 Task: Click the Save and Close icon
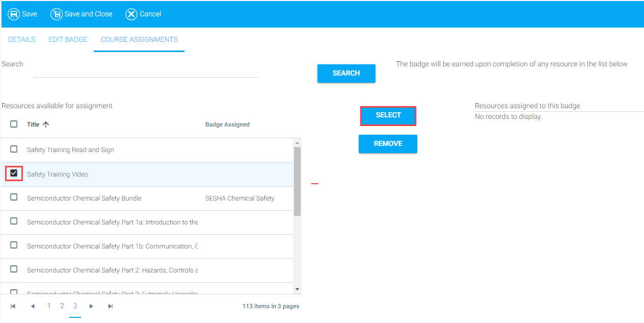pyautogui.click(x=56, y=14)
